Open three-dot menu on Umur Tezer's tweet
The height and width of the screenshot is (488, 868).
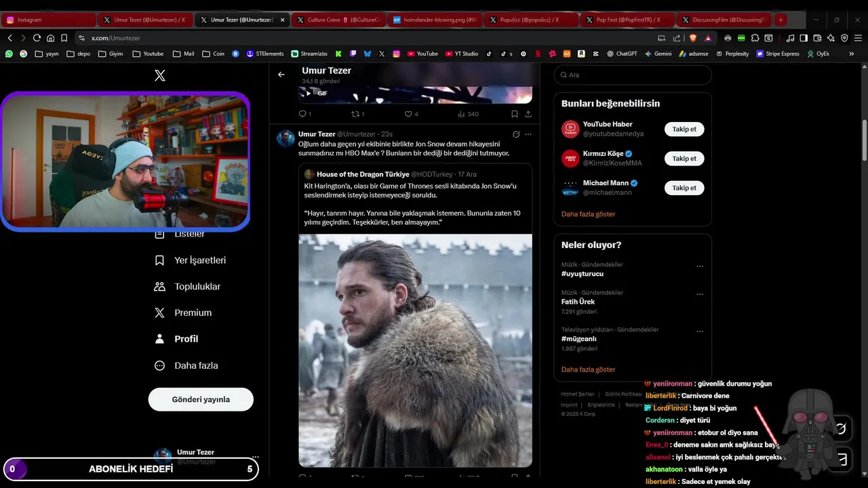pyautogui.click(x=528, y=134)
